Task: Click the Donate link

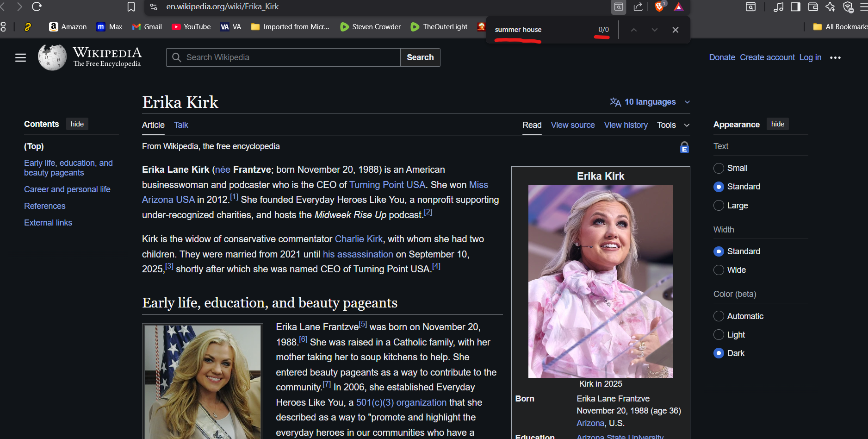Action: pos(722,57)
